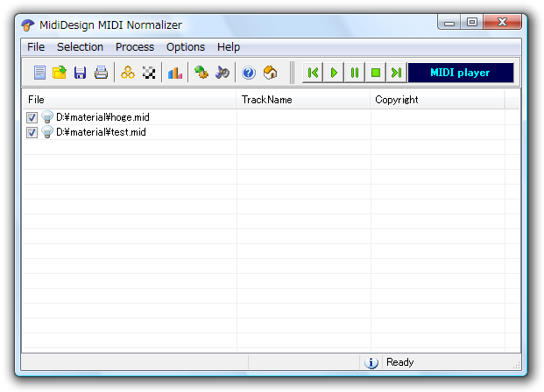Click the info icon in status bar
This screenshot has height=392, width=544.
[371, 362]
